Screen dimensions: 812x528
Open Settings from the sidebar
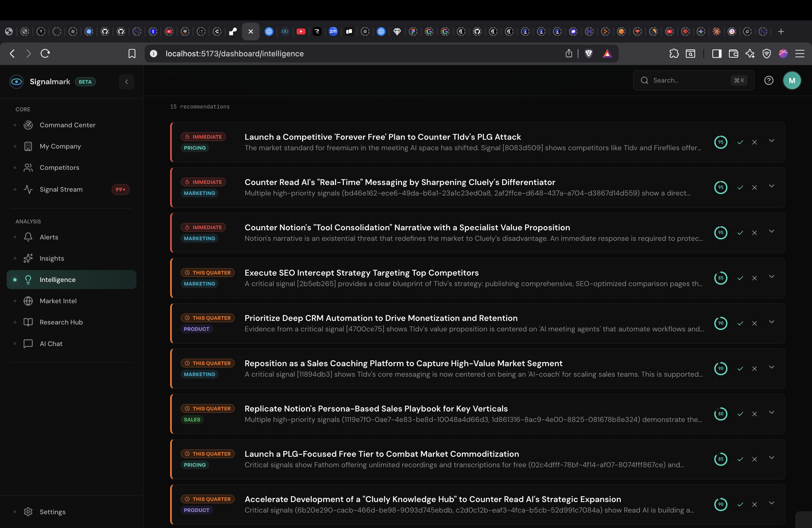pos(52,512)
